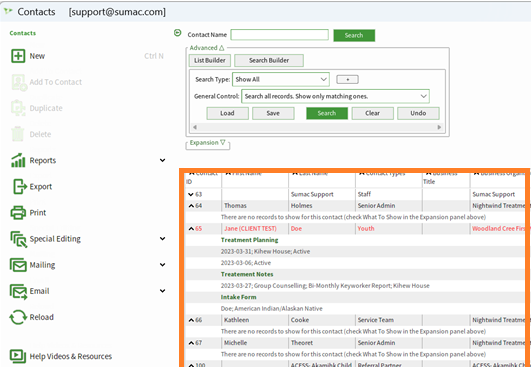Select the 2023-03-06; Active record

[246, 263]
